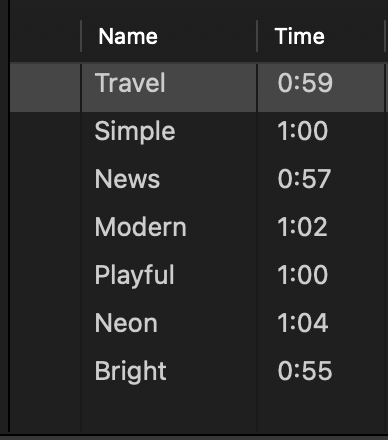Click the 1:02 duration of Modern
The width and height of the screenshot is (388, 440).
tap(302, 227)
